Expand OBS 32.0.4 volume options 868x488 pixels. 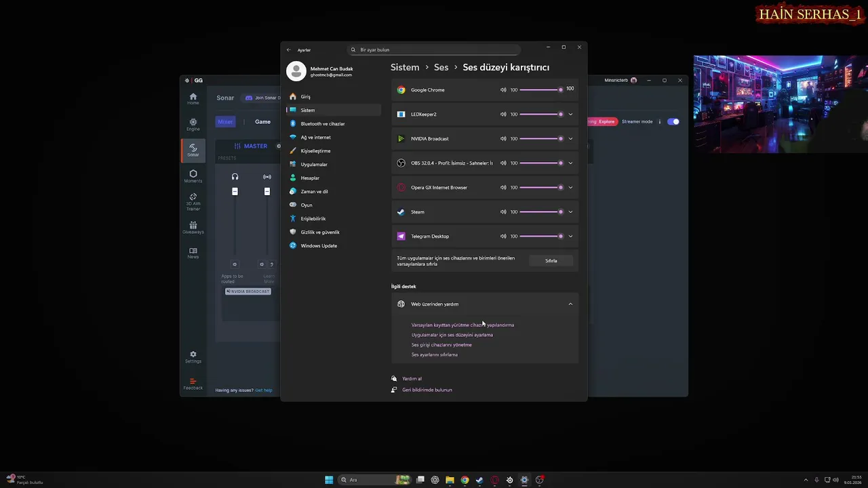570,163
